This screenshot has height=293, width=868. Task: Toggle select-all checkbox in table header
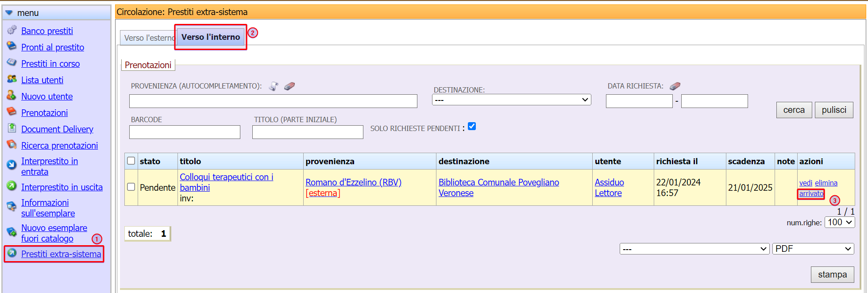click(x=131, y=161)
